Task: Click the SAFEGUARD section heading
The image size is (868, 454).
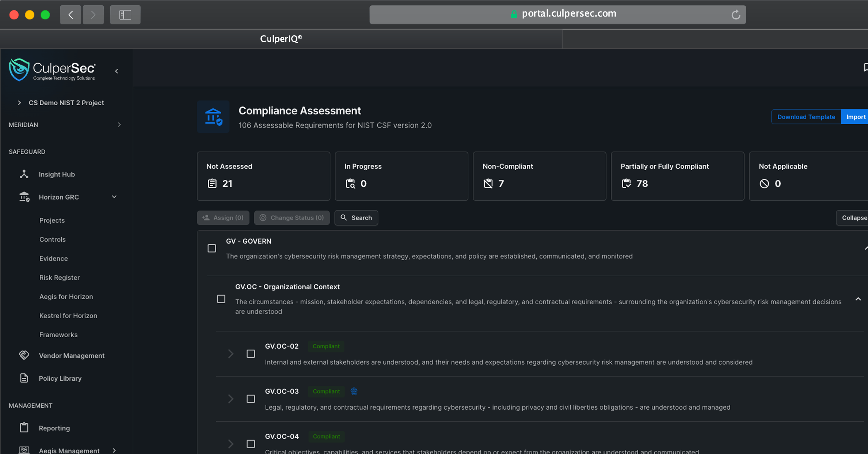Action: (x=27, y=152)
